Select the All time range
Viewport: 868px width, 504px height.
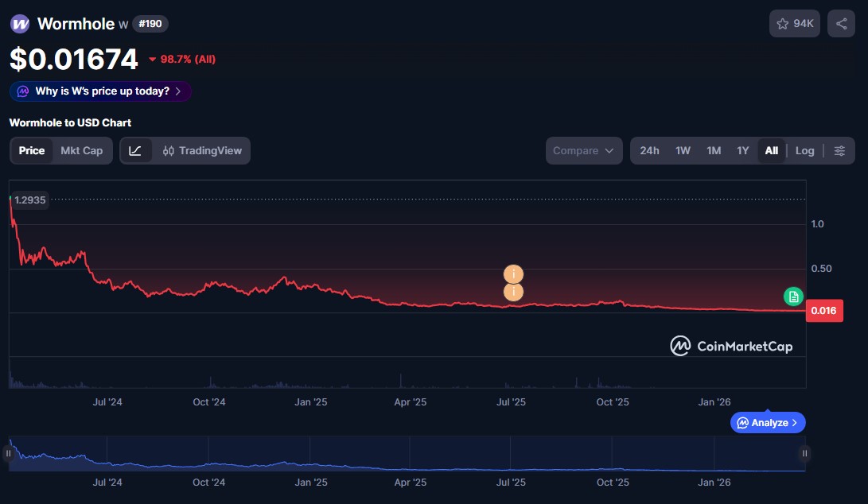771,151
